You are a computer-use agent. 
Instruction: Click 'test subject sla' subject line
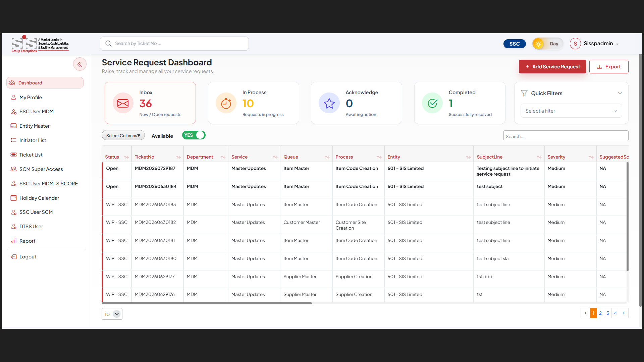493,258
